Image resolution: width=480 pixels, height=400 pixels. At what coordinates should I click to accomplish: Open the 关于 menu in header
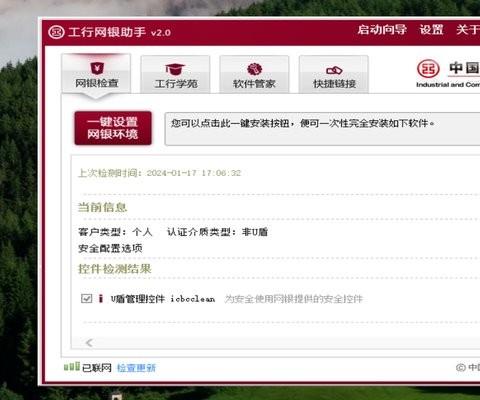[x=468, y=30]
